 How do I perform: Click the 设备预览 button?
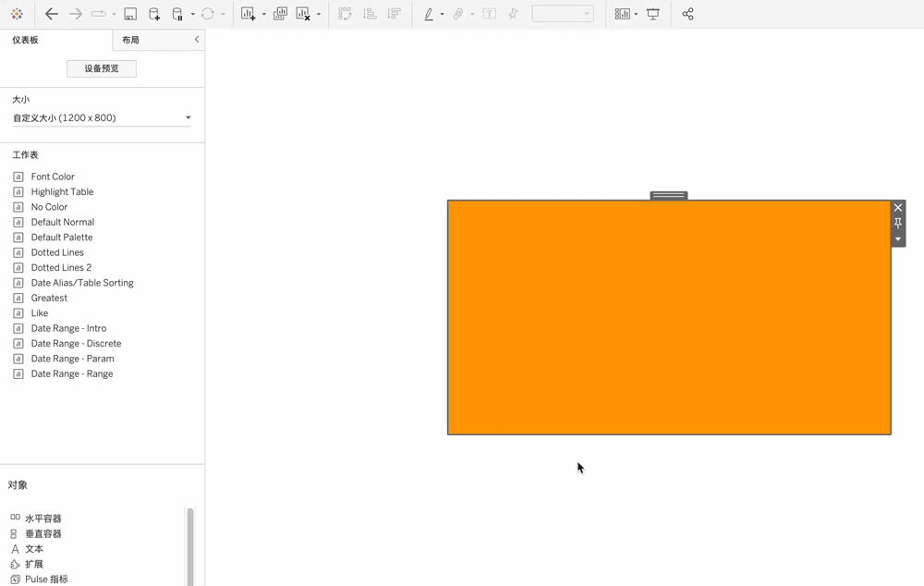tap(102, 68)
